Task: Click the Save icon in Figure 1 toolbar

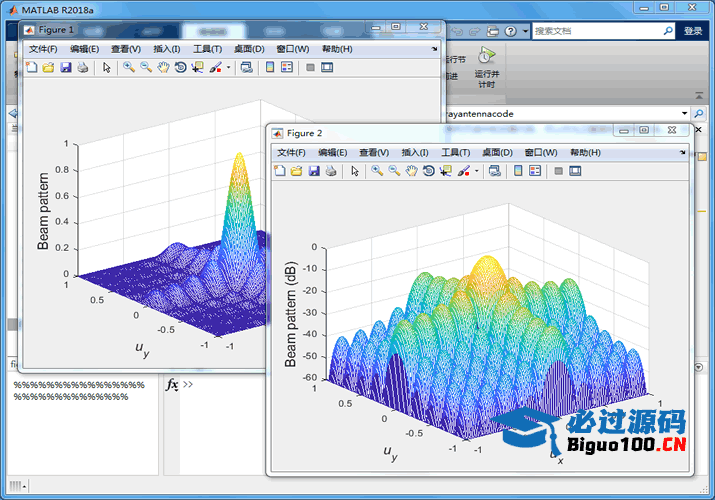Action: 65,68
